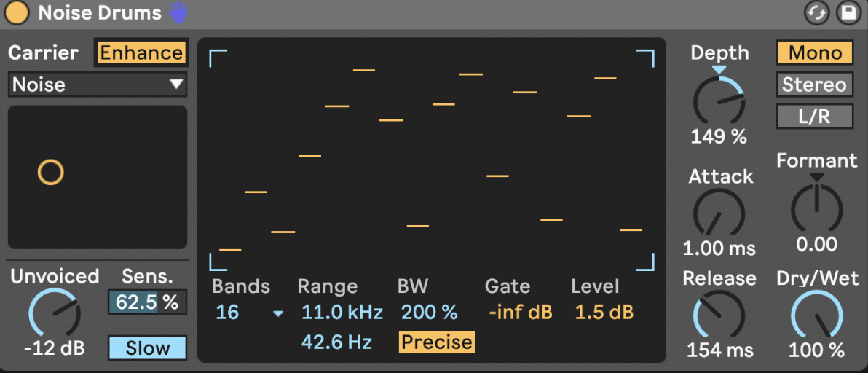The width and height of the screenshot is (868, 373).
Task: Select the Stereo mode
Action: pyautogui.click(x=814, y=85)
